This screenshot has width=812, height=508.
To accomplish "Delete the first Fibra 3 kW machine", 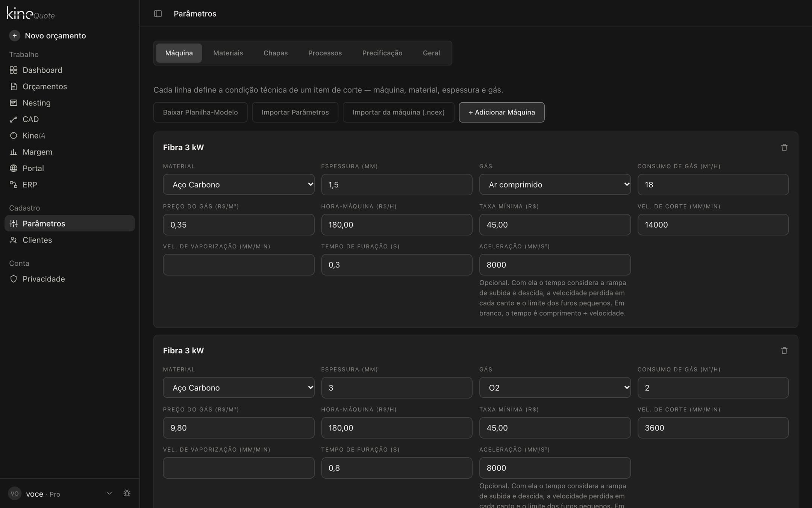I will 784,148.
